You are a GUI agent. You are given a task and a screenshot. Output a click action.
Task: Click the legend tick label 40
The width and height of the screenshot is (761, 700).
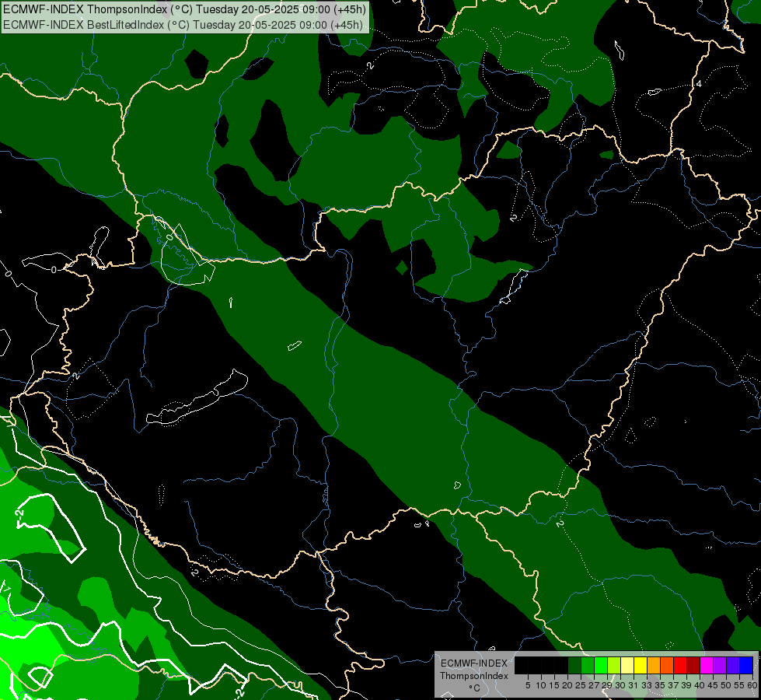(x=700, y=685)
